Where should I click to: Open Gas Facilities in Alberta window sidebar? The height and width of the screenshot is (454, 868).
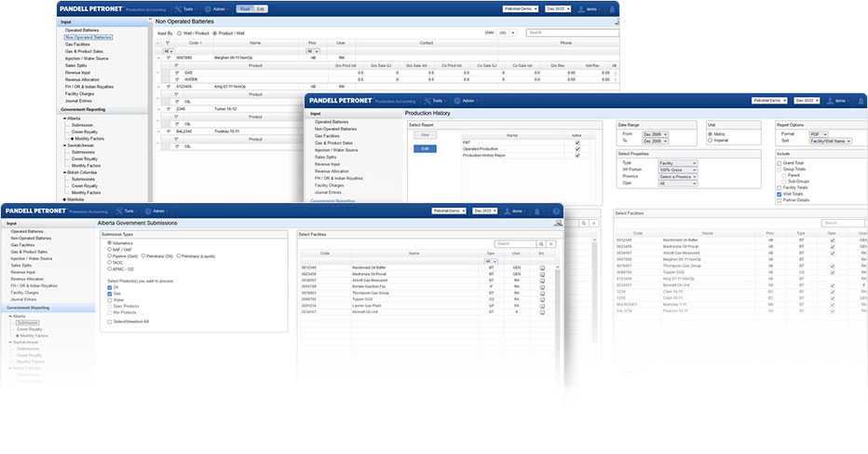(x=22, y=245)
